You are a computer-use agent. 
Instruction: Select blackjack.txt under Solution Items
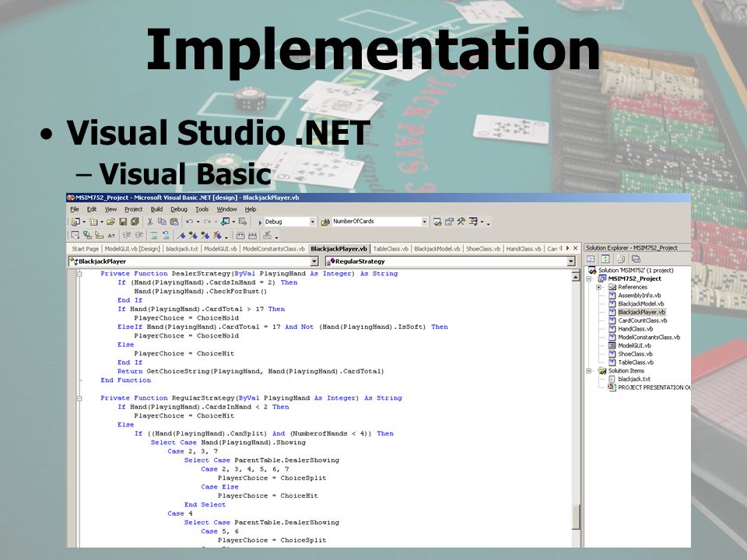pyautogui.click(x=634, y=379)
